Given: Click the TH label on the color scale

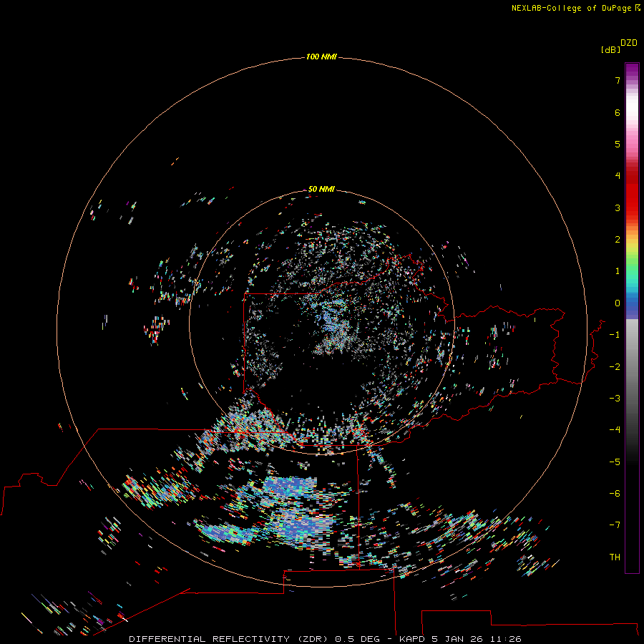Looking at the screenshot, I should pos(615,557).
